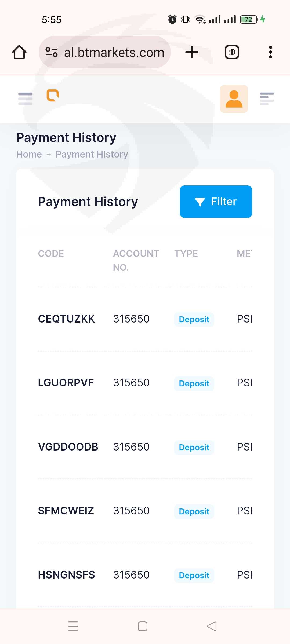Select payment code VGDDOODB
The image size is (290, 644).
(68, 447)
